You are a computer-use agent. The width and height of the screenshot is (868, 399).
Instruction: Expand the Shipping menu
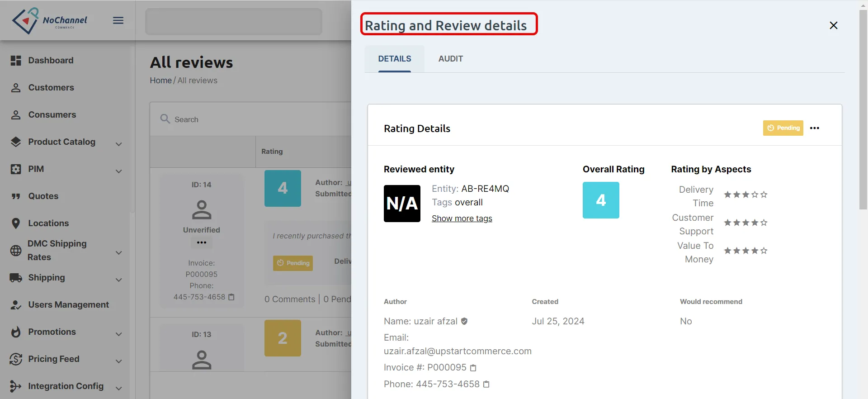pyautogui.click(x=119, y=280)
